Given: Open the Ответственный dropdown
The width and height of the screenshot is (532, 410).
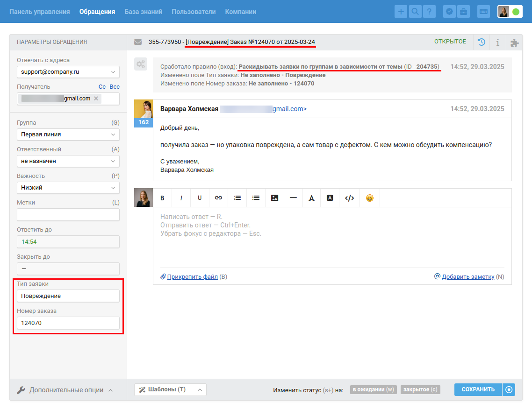Looking at the screenshot, I should pyautogui.click(x=68, y=161).
